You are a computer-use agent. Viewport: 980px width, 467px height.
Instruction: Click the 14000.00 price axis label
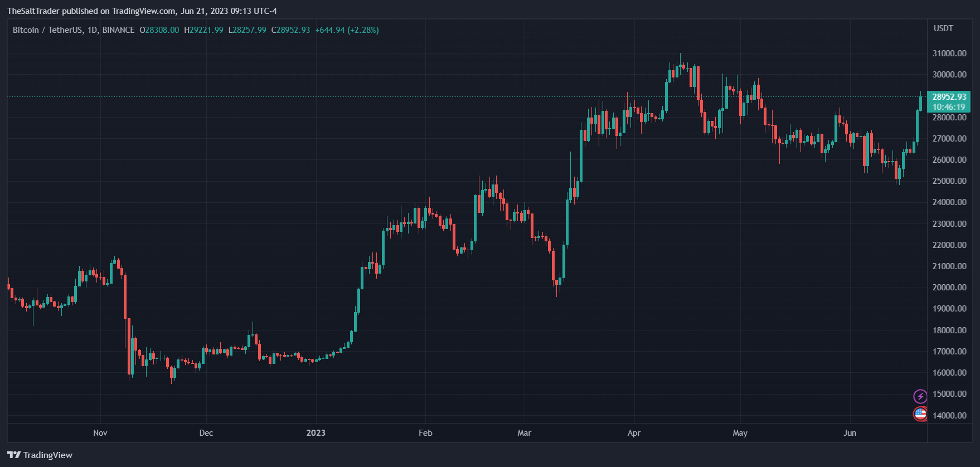tap(949, 416)
